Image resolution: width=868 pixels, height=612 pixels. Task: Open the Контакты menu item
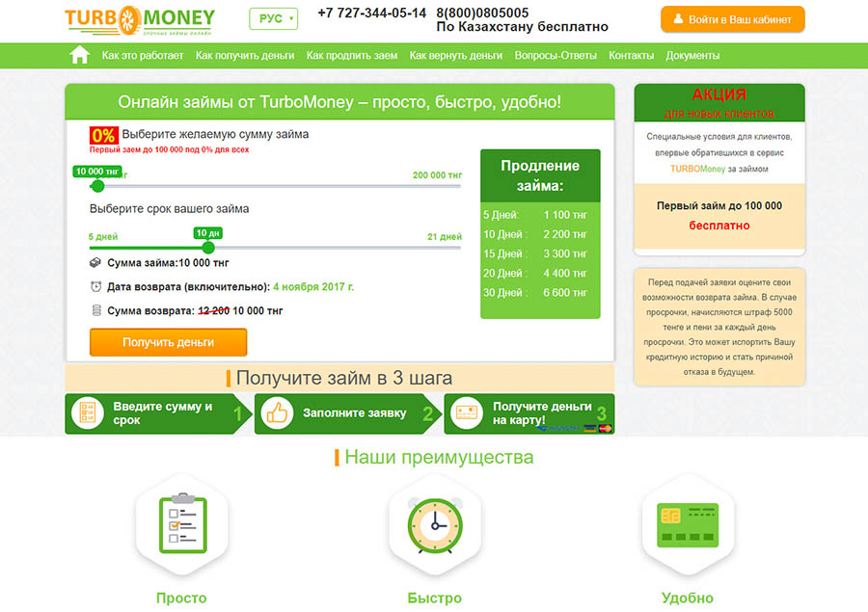[631, 56]
